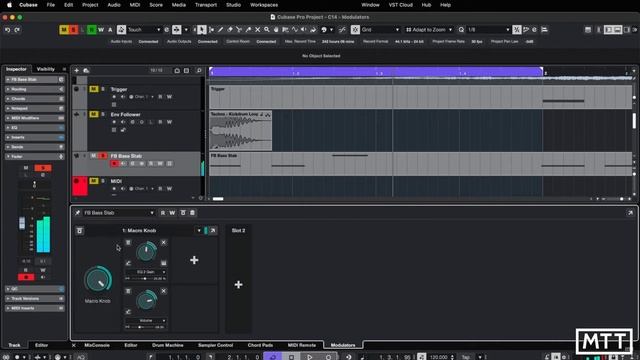Select the Object Selection arrow tool

click(202, 30)
